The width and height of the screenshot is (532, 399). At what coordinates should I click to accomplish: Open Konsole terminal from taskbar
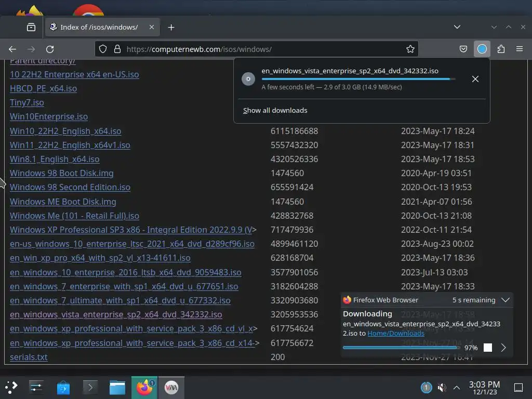pos(90,387)
